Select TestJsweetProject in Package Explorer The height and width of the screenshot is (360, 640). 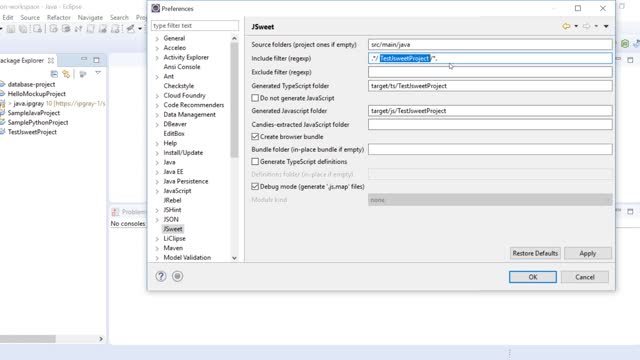pos(32,132)
